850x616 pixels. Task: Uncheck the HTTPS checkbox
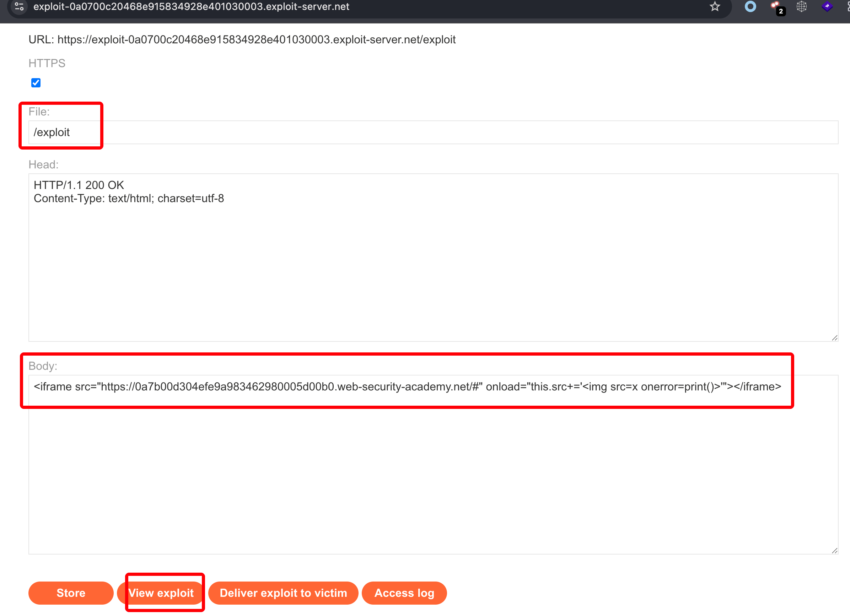[x=36, y=82]
